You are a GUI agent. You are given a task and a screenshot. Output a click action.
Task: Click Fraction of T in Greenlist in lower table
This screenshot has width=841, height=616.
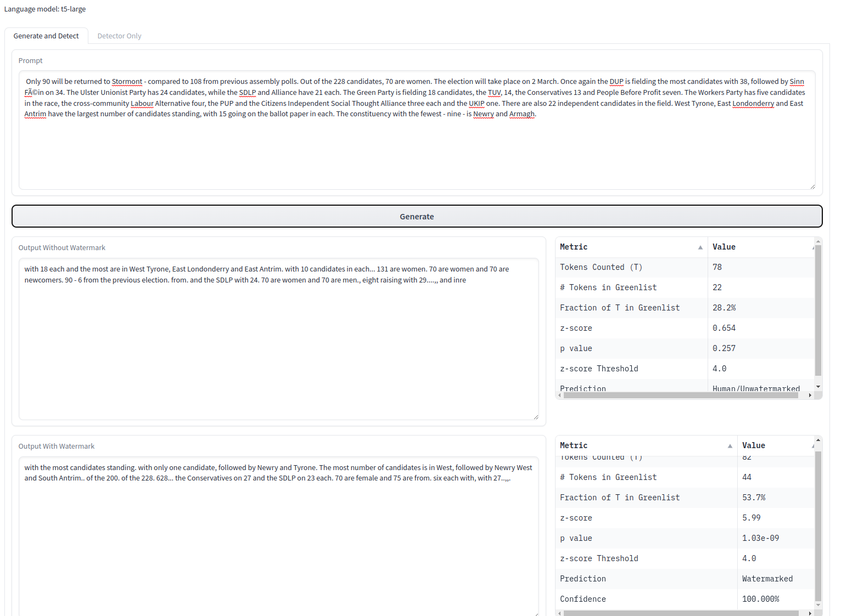[620, 498]
